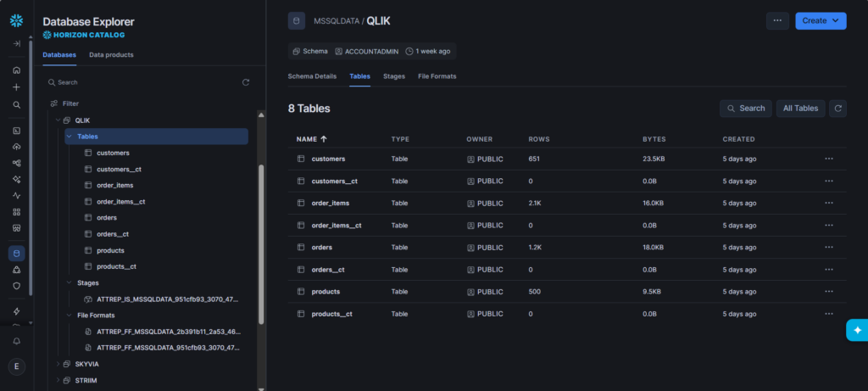Click the explorer Search input field
The height and width of the screenshot is (391, 868).
(142, 82)
